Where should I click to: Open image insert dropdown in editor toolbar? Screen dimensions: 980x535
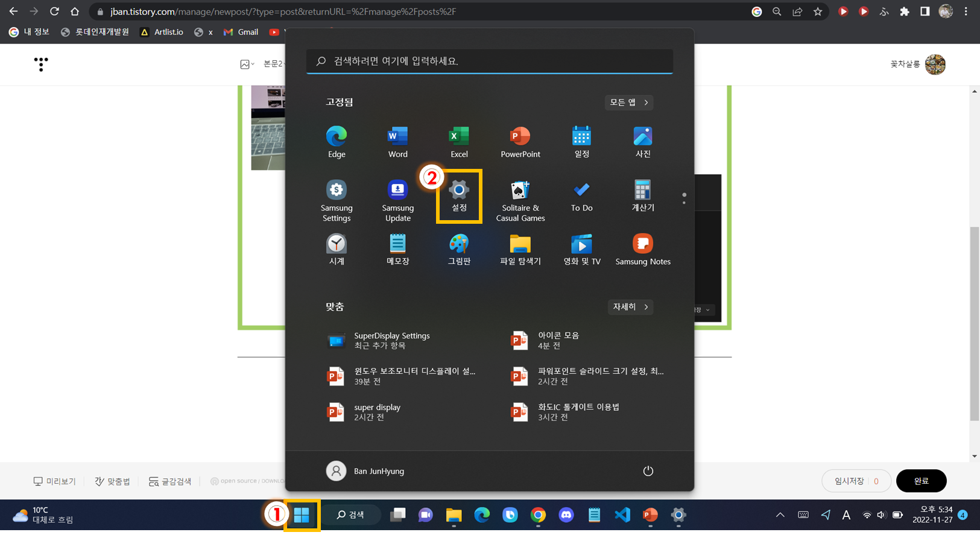point(247,64)
